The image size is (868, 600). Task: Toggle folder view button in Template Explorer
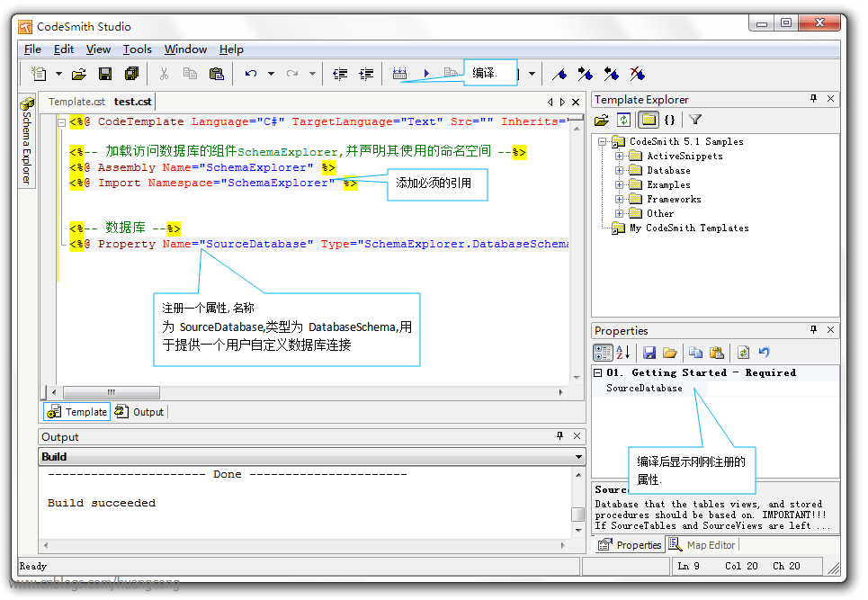pos(648,120)
